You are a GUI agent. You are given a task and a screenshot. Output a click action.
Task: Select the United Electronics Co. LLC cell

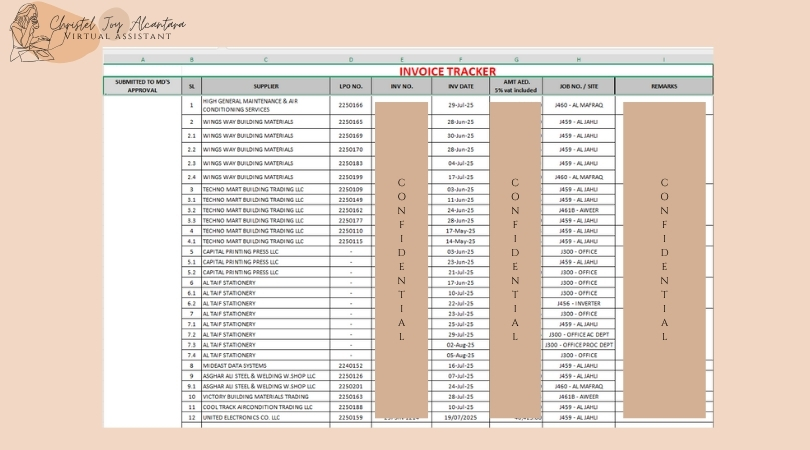[x=266, y=417]
